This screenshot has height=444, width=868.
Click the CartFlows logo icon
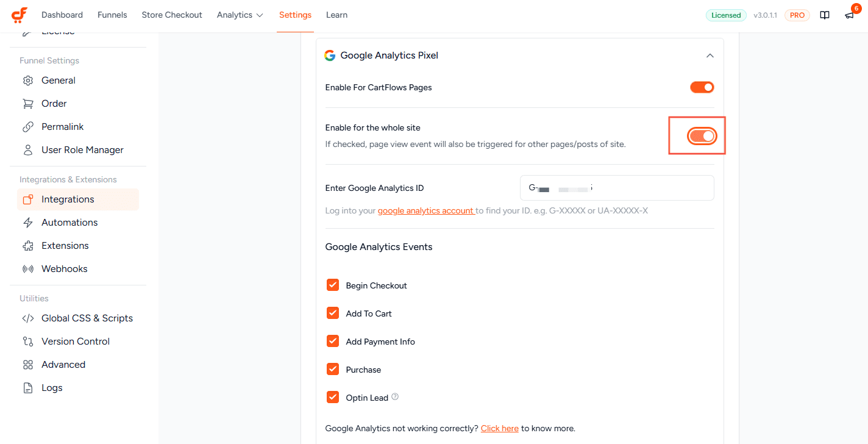click(x=20, y=15)
